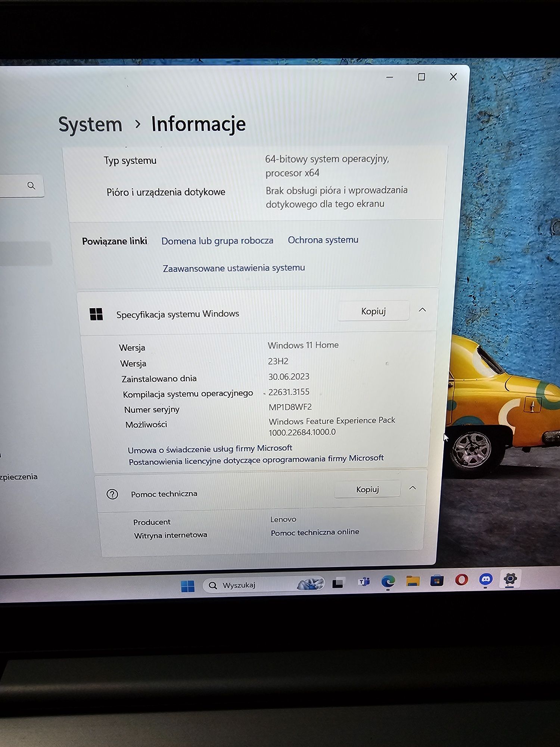Click Brak obsługi pióra text value
Viewport: 560px width, 747px height.
coord(337,197)
